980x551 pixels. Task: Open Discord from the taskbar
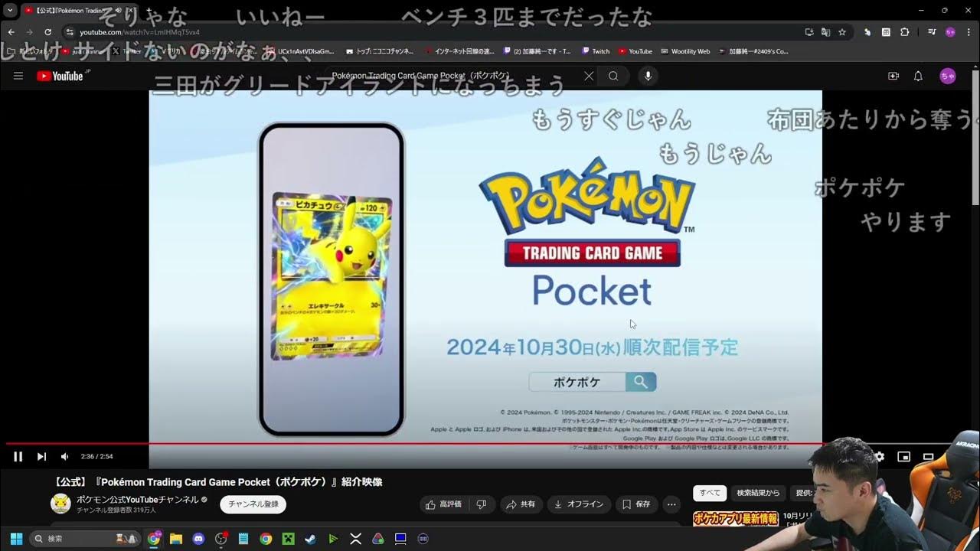pos(199,539)
